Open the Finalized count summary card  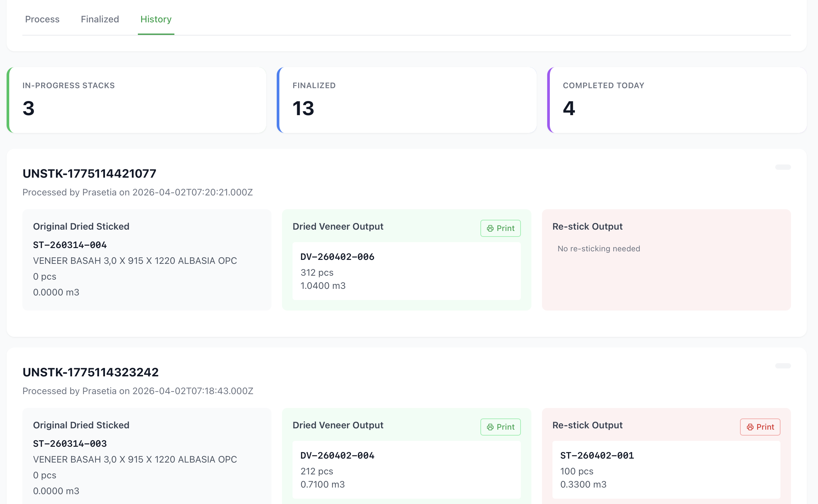tap(407, 100)
